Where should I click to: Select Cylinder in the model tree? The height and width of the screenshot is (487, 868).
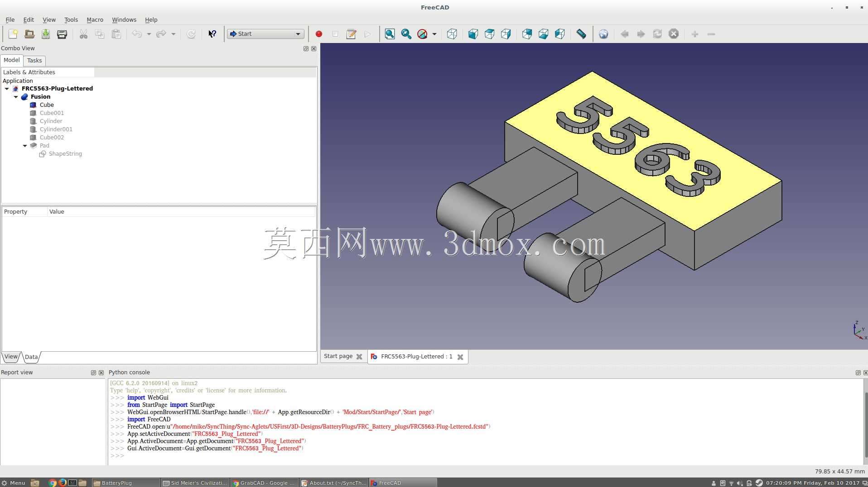pos(51,121)
